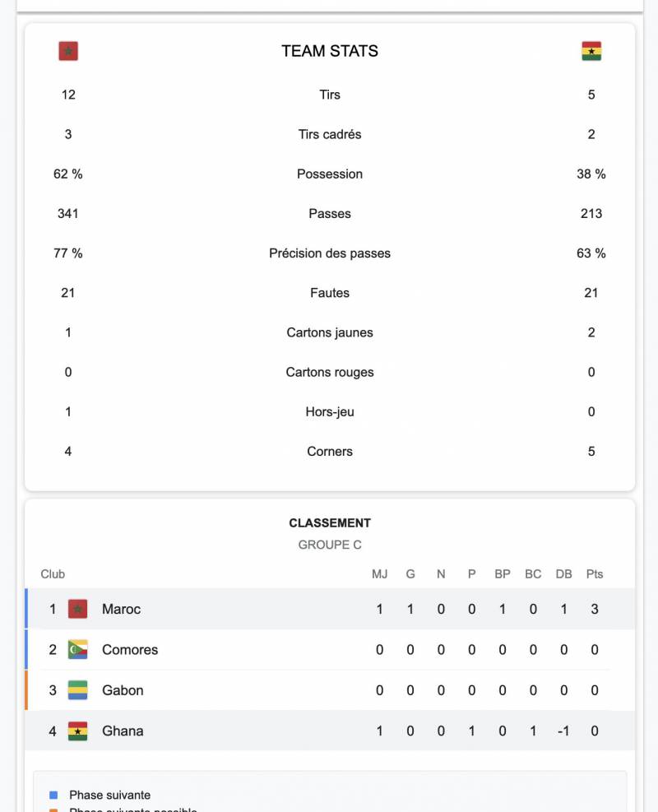The height and width of the screenshot is (812, 658).
Task: Click the MJ column header
Action: pyautogui.click(x=379, y=573)
